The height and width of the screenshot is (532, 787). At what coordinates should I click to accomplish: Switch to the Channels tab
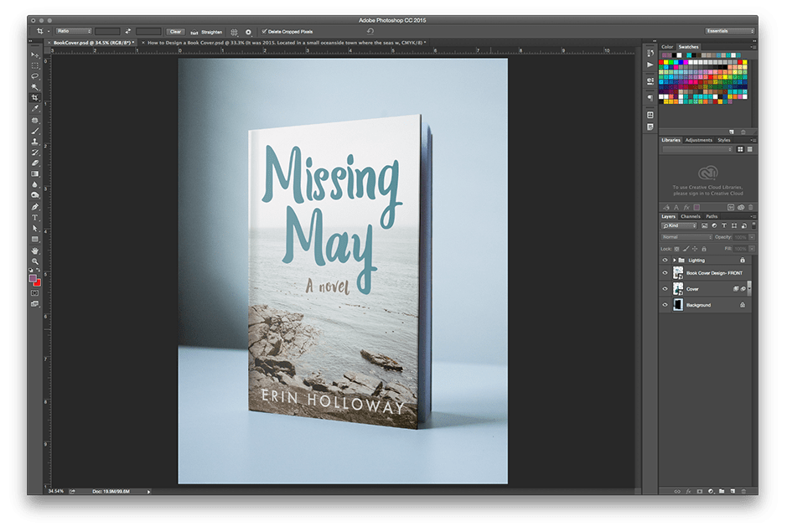pyautogui.click(x=689, y=217)
